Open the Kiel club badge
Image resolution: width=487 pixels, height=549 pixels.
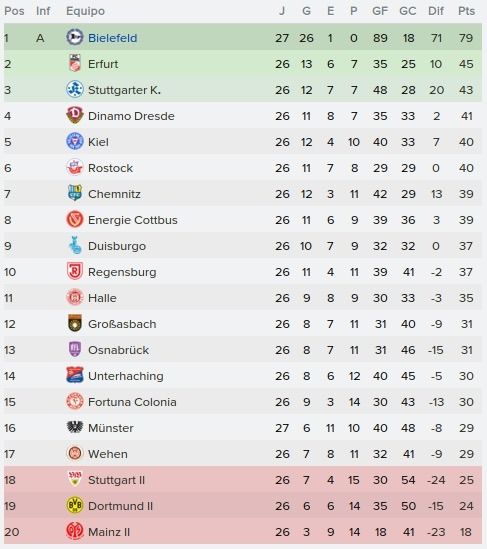pos(75,141)
